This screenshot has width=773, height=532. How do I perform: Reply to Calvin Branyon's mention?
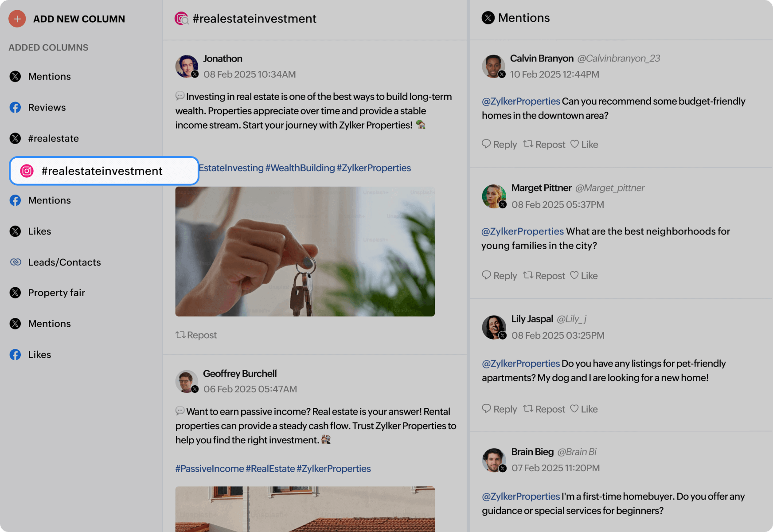[500, 145]
